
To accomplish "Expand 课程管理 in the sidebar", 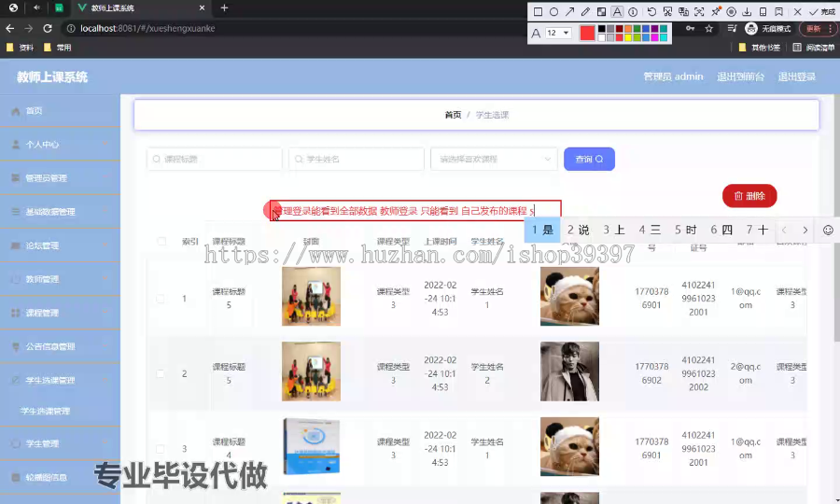I will tap(60, 313).
